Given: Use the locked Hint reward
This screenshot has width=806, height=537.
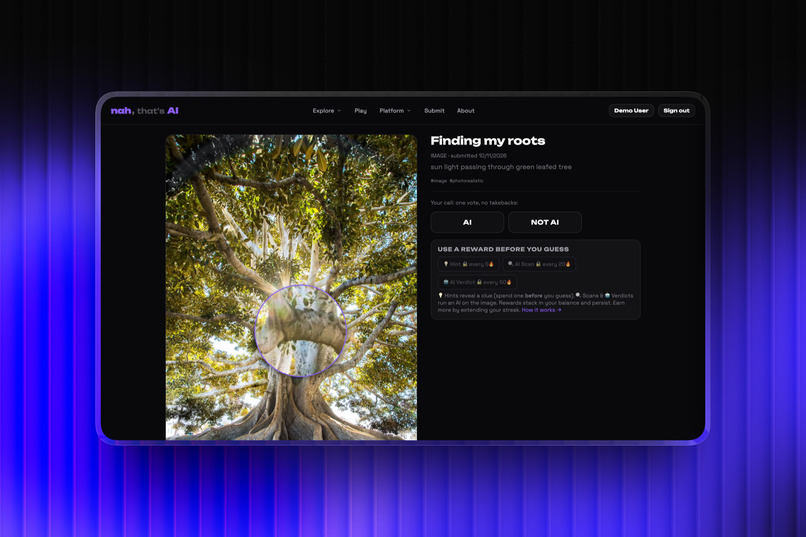Looking at the screenshot, I should click(468, 264).
